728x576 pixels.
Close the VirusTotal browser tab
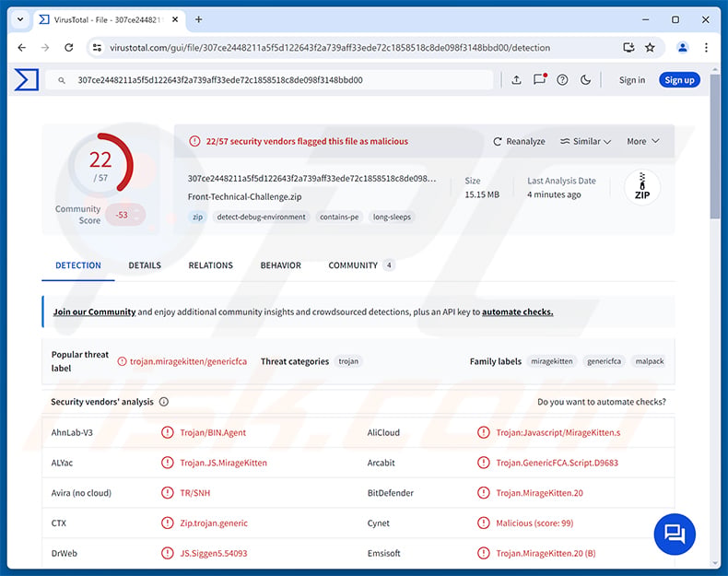point(175,19)
